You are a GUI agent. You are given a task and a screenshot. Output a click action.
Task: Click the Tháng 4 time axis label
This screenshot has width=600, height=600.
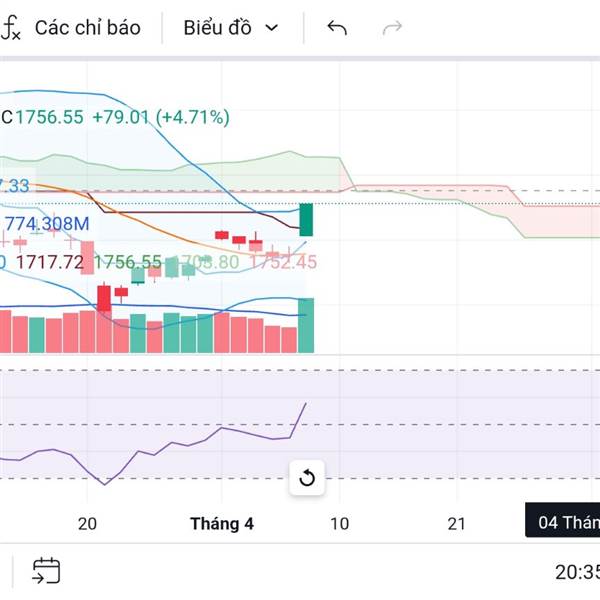[x=221, y=523]
